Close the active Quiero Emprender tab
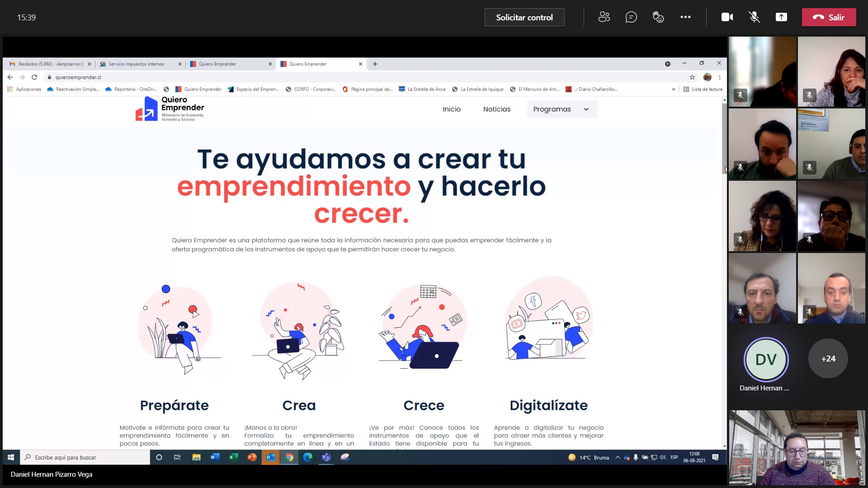Screen dimensions: 868x488 click(360, 64)
